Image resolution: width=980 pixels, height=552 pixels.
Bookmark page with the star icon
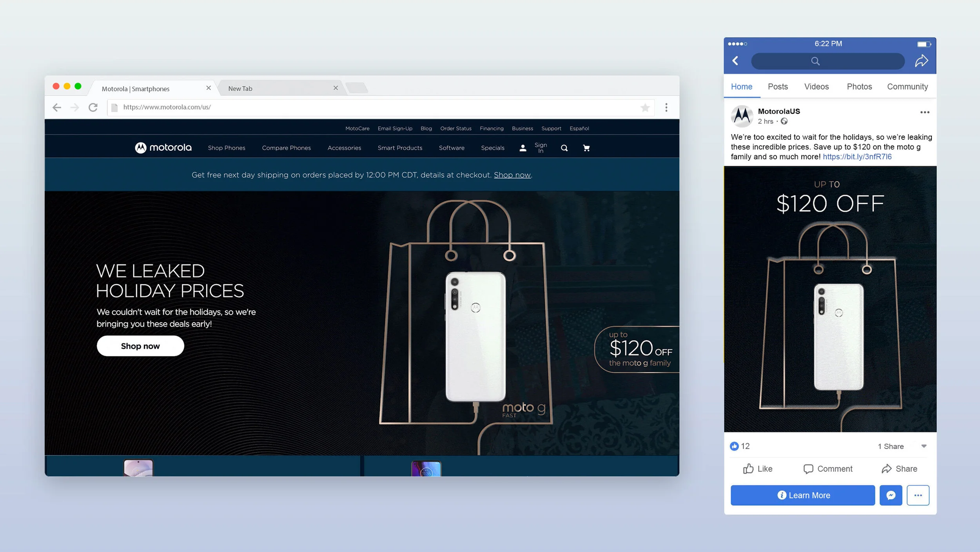(645, 107)
